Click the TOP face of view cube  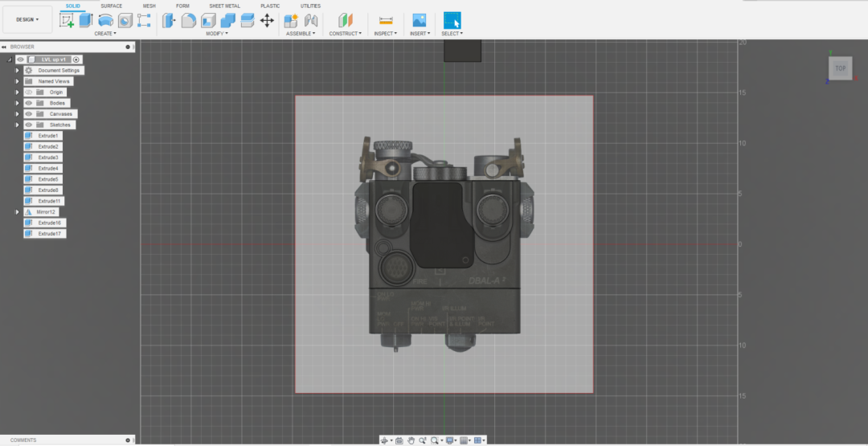click(840, 68)
